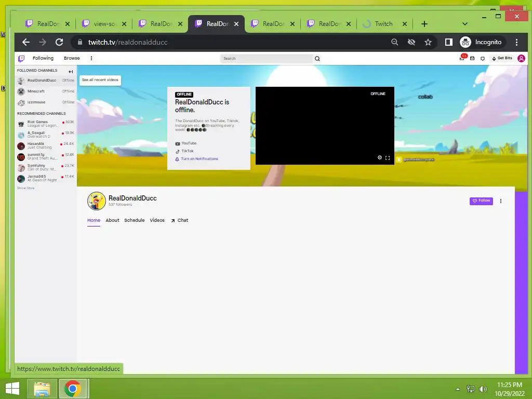Open the Jerma985 recommended channel
Screen dimensions: 532x399
pos(46,178)
